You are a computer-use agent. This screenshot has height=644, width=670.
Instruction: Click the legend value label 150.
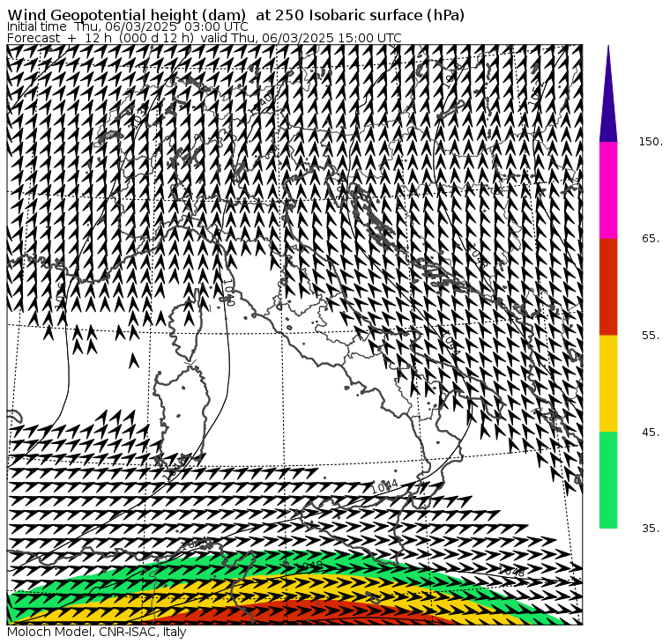[x=651, y=142]
